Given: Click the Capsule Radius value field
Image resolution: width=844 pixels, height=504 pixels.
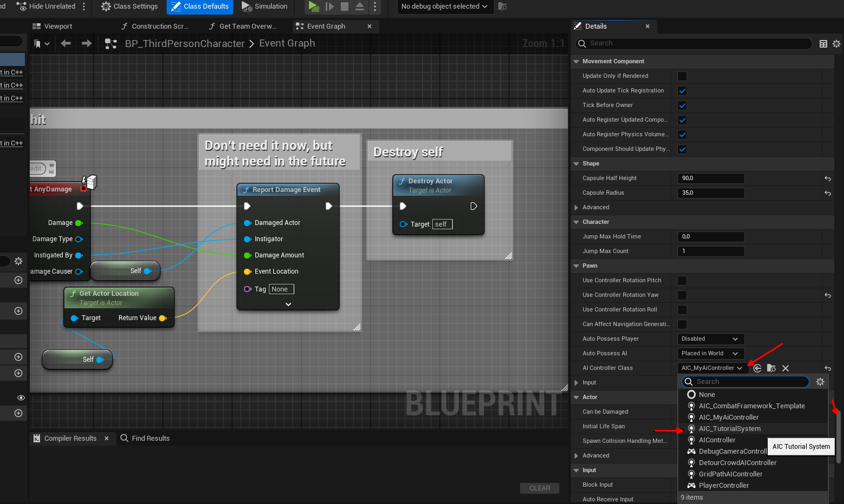Looking at the screenshot, I should (710, 193).
